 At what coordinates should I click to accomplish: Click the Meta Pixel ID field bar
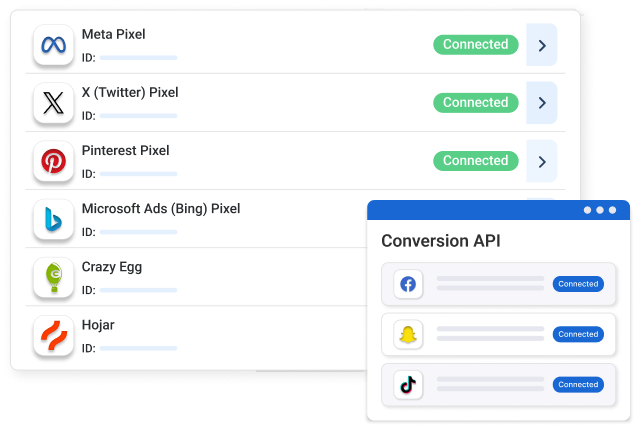point(139,58)
